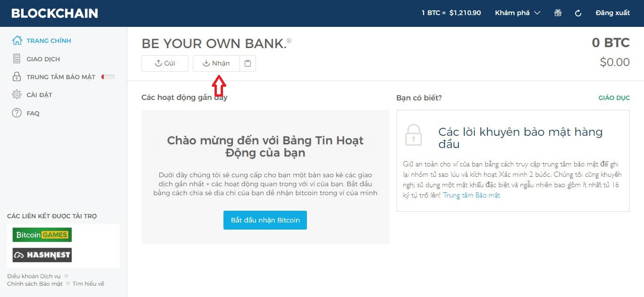This screenshot has width=644, height=297.
Task: Click the Nhận receive button
Action: [216, 64]
